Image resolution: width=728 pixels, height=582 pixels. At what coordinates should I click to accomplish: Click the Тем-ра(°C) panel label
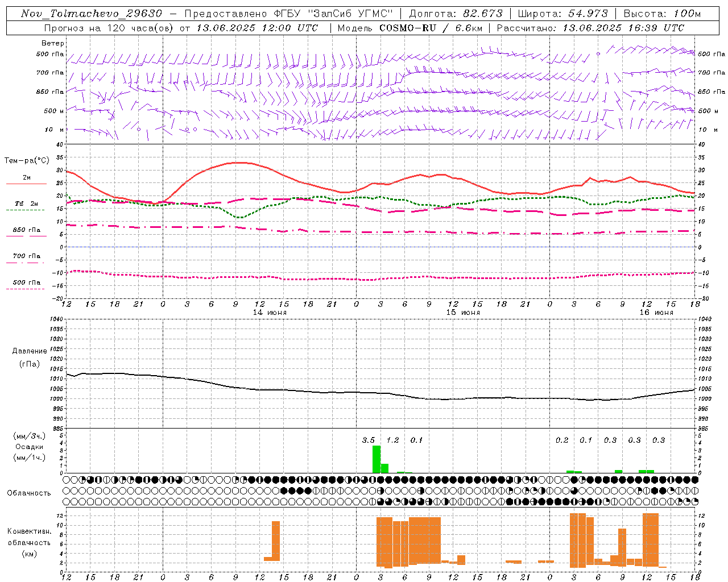27,161
